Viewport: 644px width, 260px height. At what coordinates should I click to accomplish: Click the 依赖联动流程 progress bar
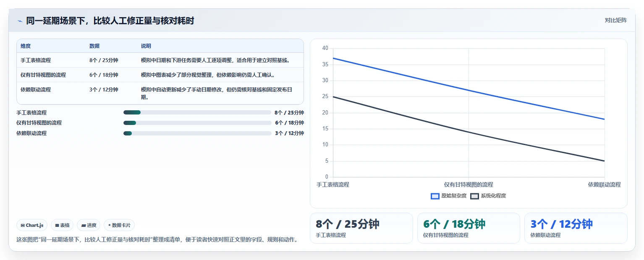[x=197, y=133]
